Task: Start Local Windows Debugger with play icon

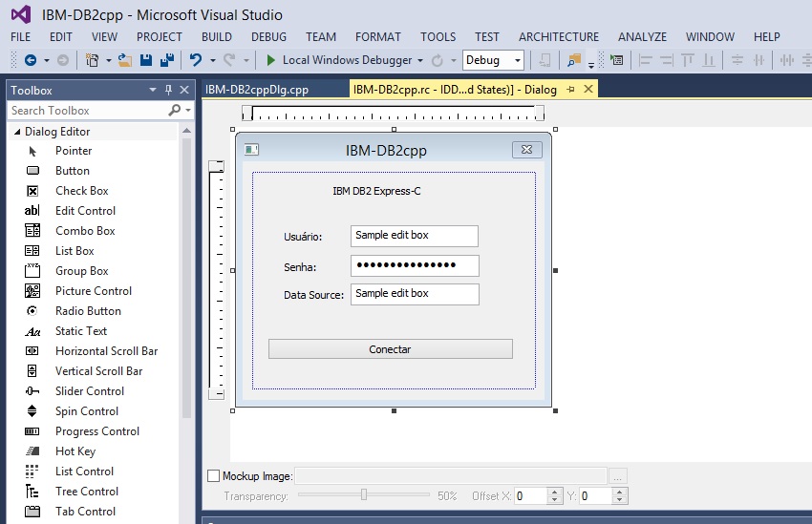Action: (x=271, y=60)
